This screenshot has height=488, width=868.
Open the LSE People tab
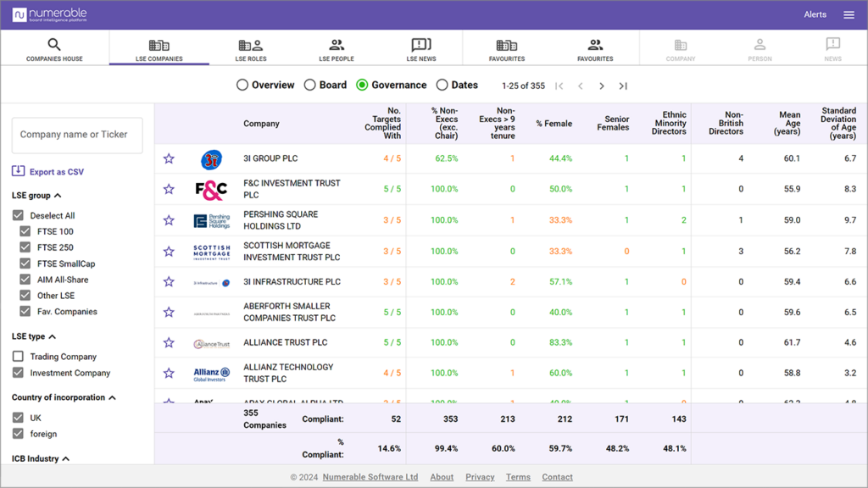[337, 50]
